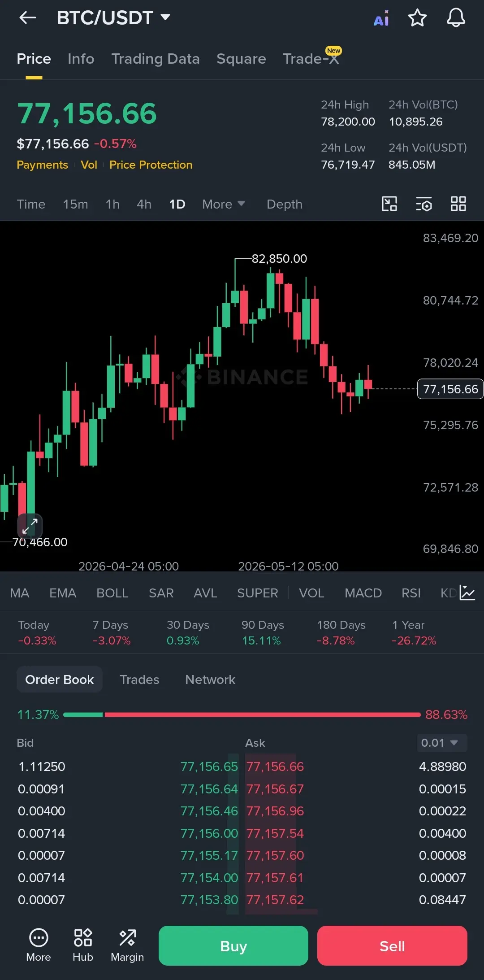Expand chart to fullscreen

(x=30, y=526)
